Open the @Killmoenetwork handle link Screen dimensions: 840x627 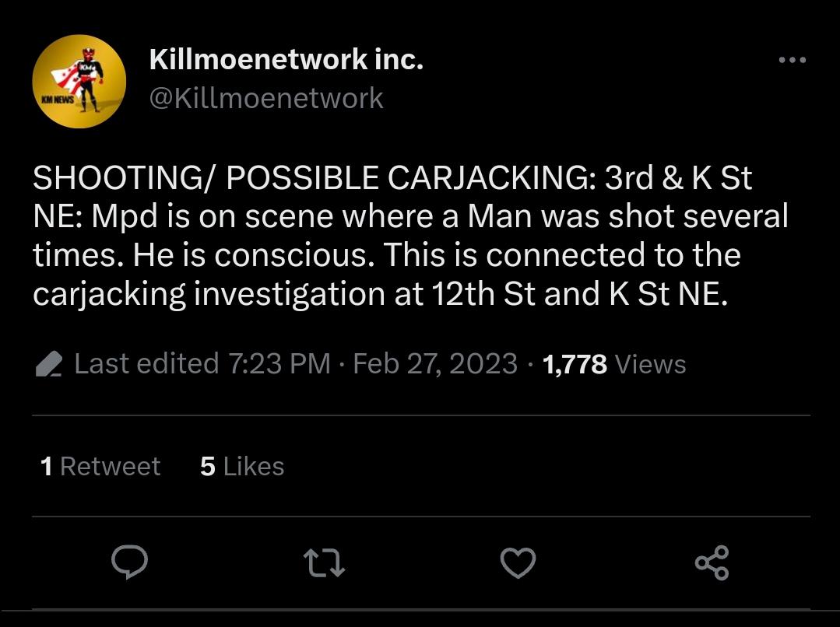pos(265,98)
